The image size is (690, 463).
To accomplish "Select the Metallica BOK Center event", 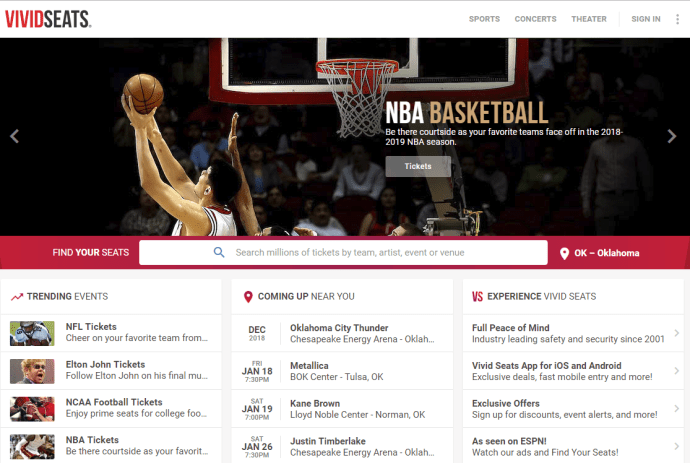I will (342, 371).
